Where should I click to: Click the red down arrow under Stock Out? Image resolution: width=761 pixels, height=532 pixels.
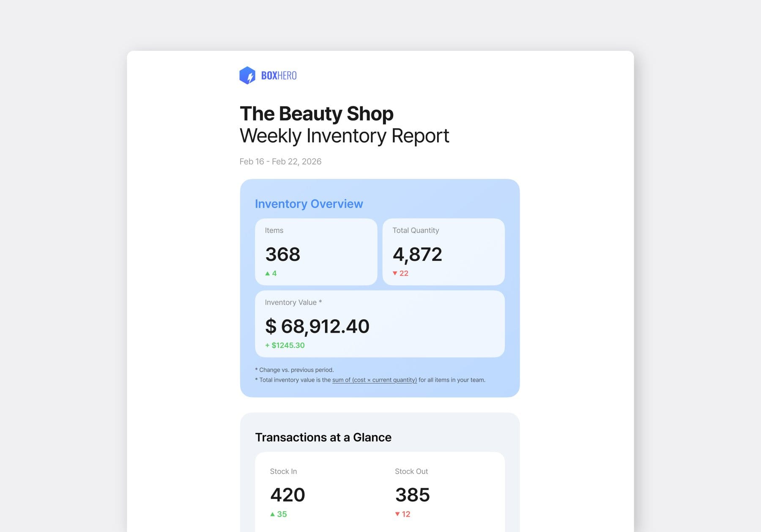coord(397,514)
